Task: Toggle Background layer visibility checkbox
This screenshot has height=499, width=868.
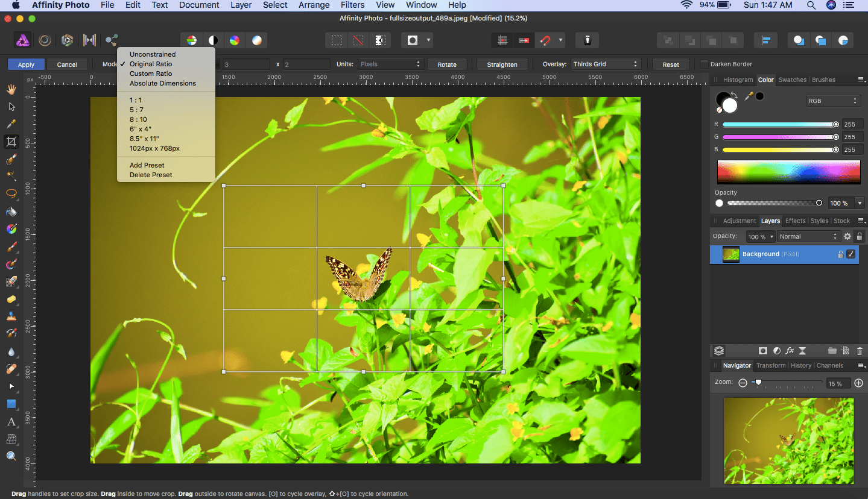Action: click(x=851, y=254)
